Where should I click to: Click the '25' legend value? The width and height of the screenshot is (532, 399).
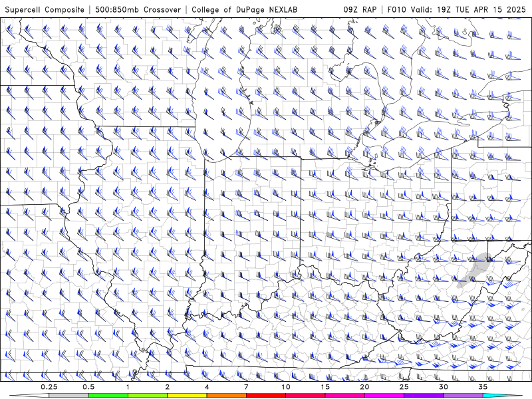tap(404, 387)
